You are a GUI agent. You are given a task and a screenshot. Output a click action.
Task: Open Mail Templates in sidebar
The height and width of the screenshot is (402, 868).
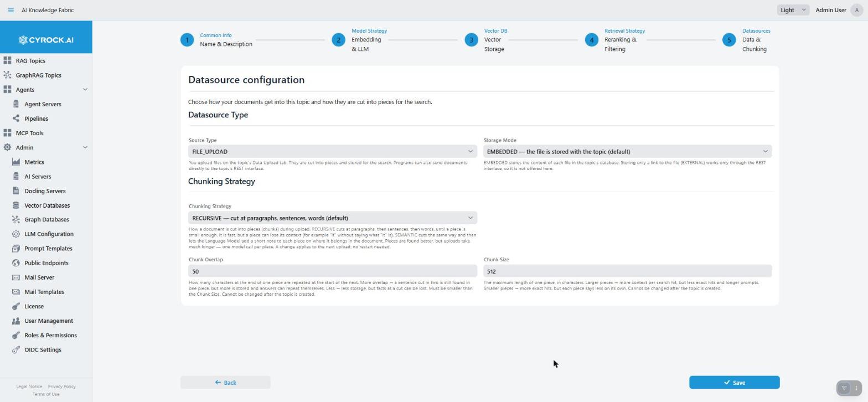(44, 292)
